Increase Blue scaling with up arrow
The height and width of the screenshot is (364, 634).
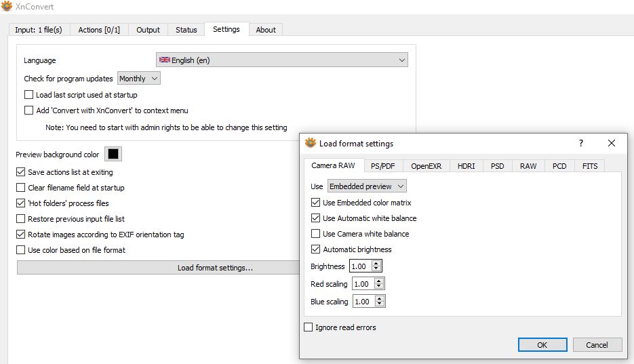(x=380, y=299)
